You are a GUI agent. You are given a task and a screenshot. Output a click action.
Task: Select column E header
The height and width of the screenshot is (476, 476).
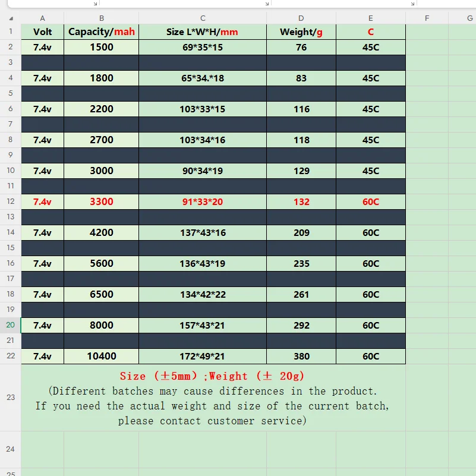[x=371, y=18]
